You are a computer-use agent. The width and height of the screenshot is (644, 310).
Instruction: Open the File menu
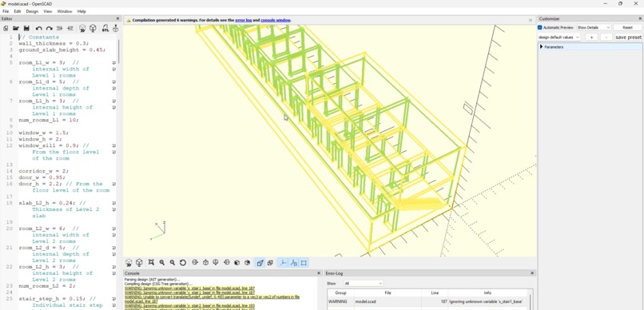6,11
